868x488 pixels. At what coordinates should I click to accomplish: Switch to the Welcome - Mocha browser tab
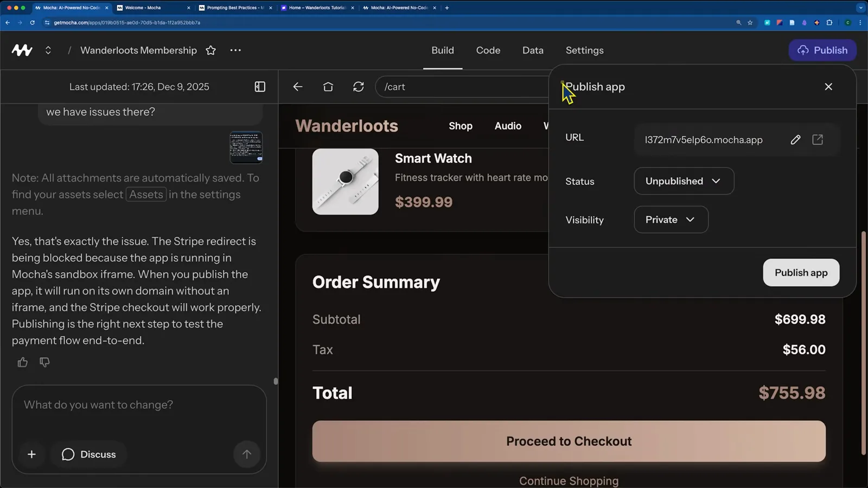pos(153,8)
